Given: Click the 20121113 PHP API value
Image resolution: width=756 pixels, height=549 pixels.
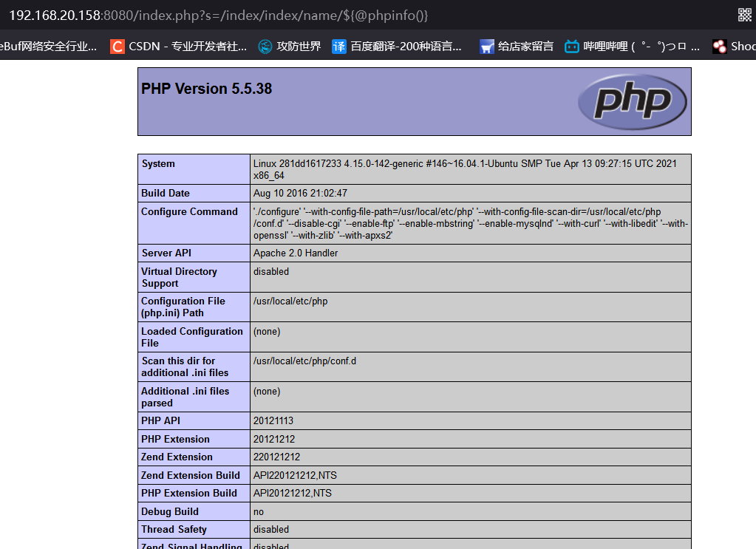Looking at the screenshot, I should 273,420.
